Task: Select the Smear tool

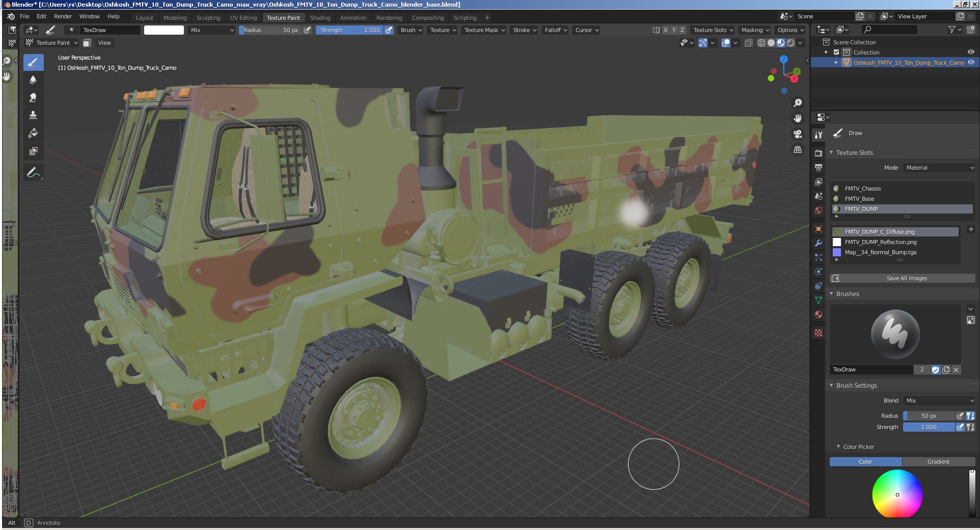Action: pyautogui.click(x=33, y=98)
